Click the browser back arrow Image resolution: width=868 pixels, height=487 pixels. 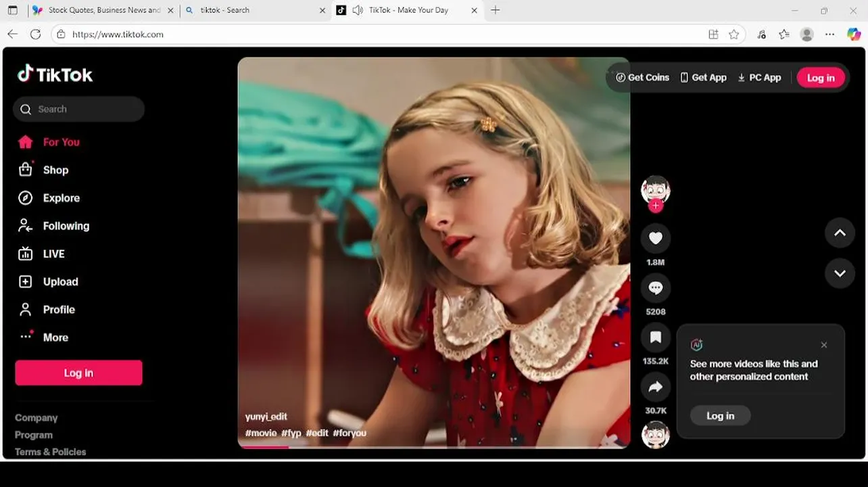(12, 34)
